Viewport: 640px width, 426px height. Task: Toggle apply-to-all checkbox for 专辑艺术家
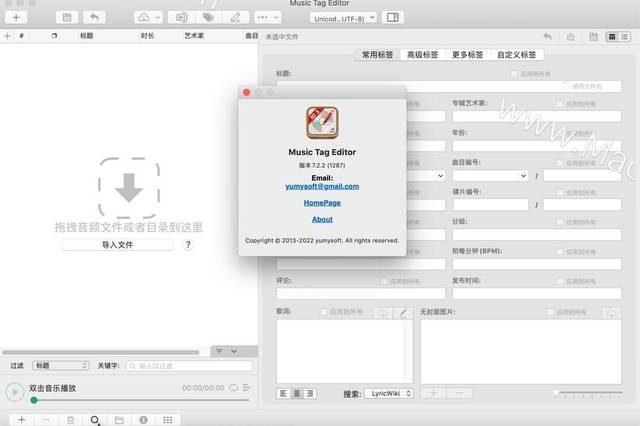560,104
